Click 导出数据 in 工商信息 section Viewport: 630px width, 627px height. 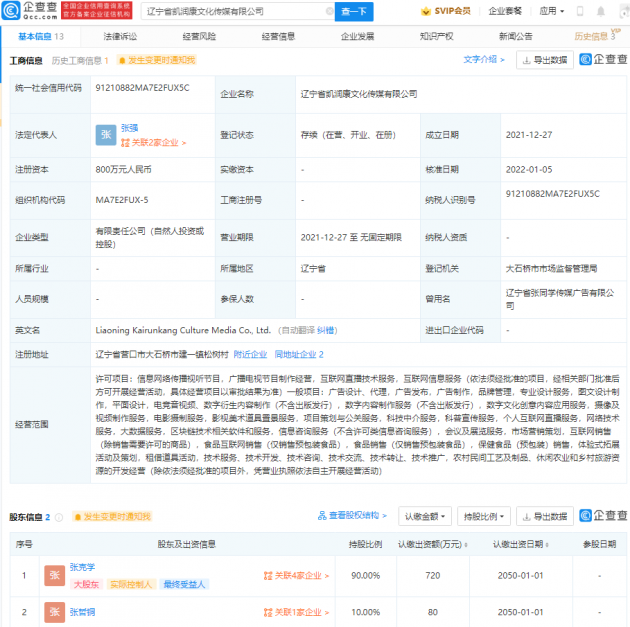pyautogui.click(x=545, y=60)
